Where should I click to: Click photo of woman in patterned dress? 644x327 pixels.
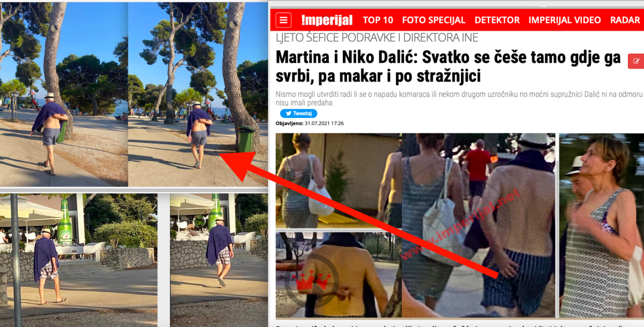tap(601, 225)
